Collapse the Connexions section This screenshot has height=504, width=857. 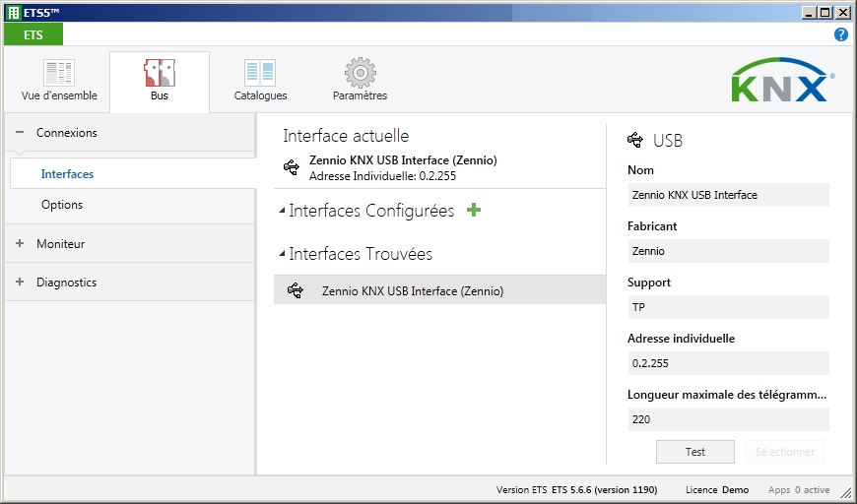point(20,132)
